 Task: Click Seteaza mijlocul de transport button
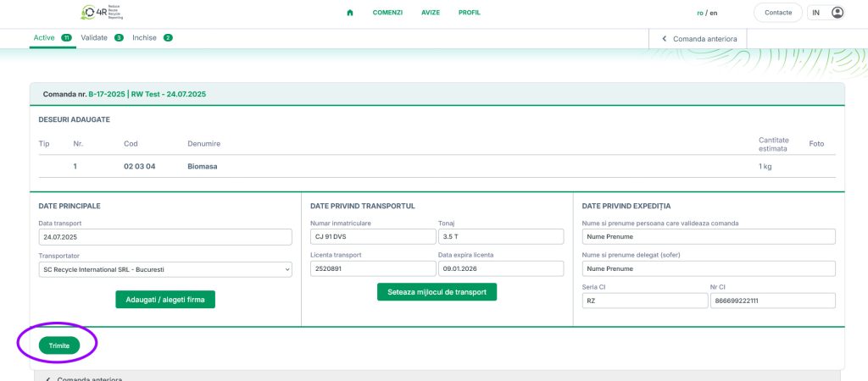click(x=437, y=292)
